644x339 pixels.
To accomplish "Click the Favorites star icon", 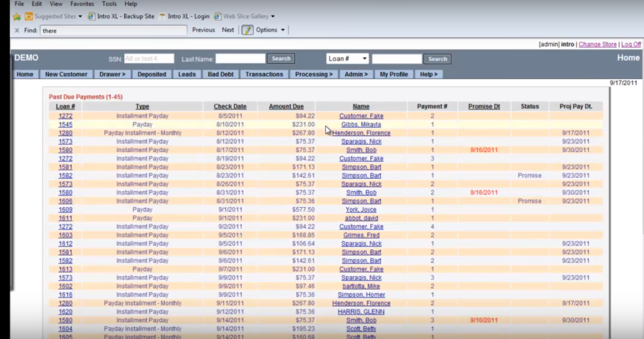I will pos(17,16).
